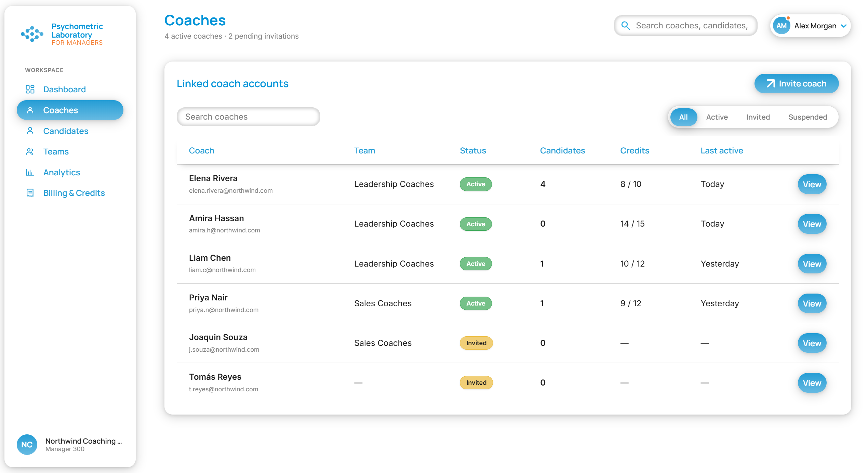Sort by the Status column header
The height and width of the screenshot is (473, 868).
pyautogui.click(x=473, y=150)
